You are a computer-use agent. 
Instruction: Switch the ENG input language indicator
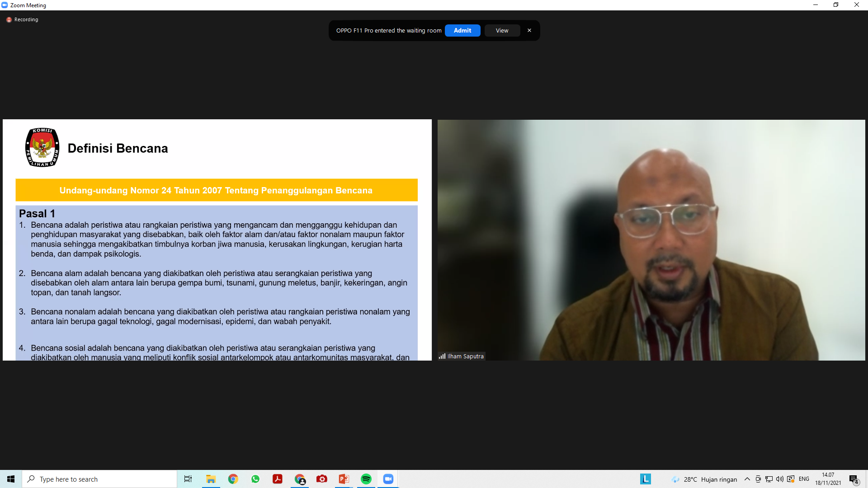point(804,479)
